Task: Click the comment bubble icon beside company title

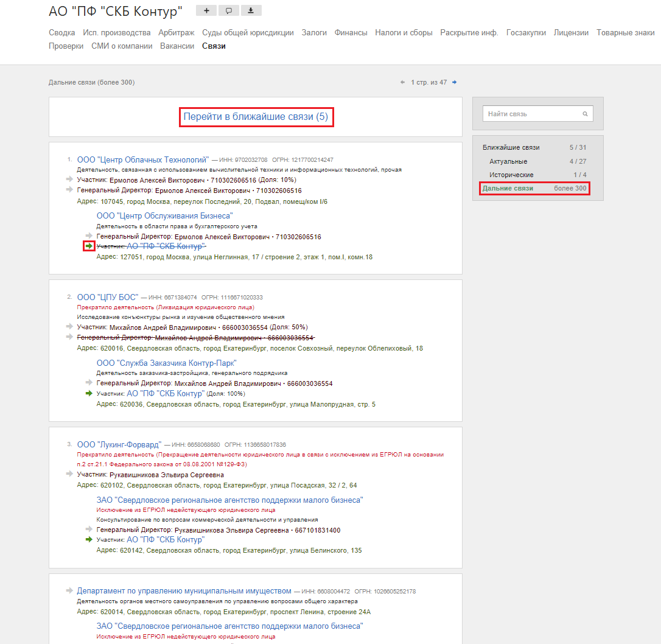Action: [228, 10]
